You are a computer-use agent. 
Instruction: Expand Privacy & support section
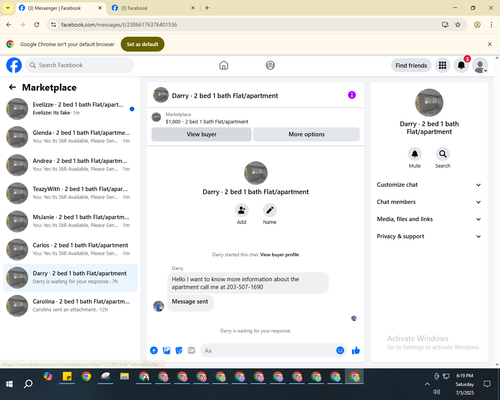pyautogui.click(x=429, y=236)
